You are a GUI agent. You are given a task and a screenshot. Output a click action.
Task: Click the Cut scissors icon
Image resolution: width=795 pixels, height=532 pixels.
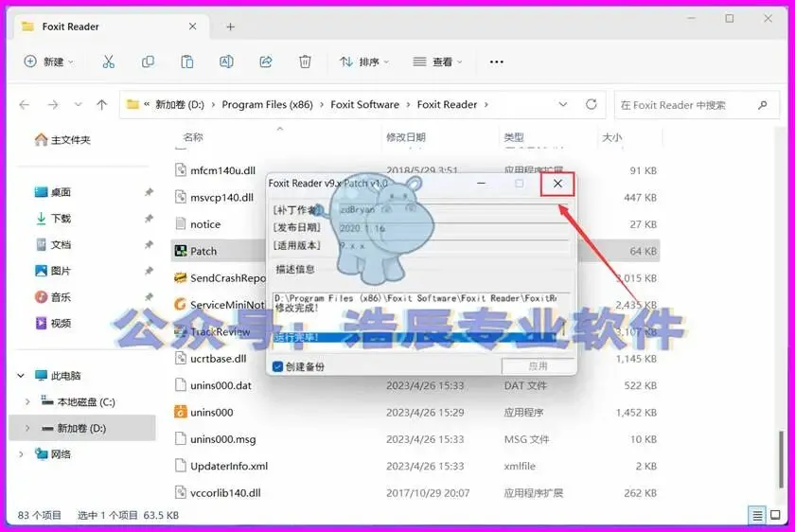tap(108, 62)
